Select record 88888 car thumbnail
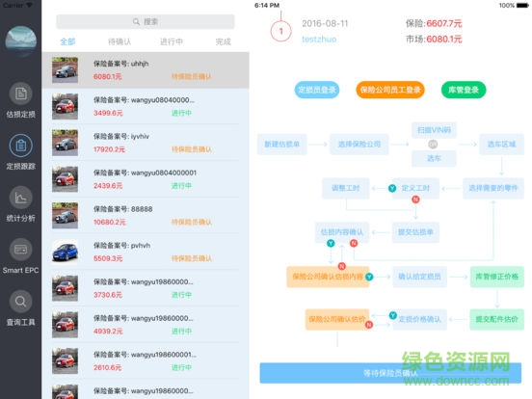Image resolution: width=532 pixels, height=399 pixels. (65, 216)
